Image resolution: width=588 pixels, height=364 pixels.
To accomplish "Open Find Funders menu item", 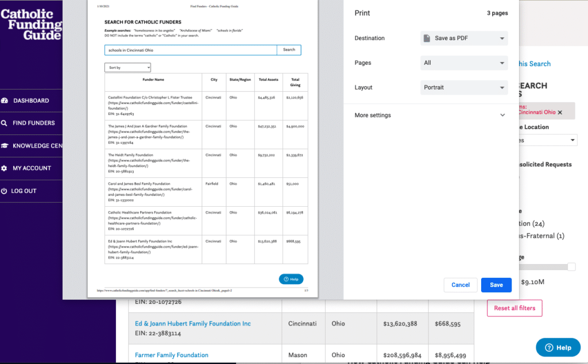I will 31,123.
